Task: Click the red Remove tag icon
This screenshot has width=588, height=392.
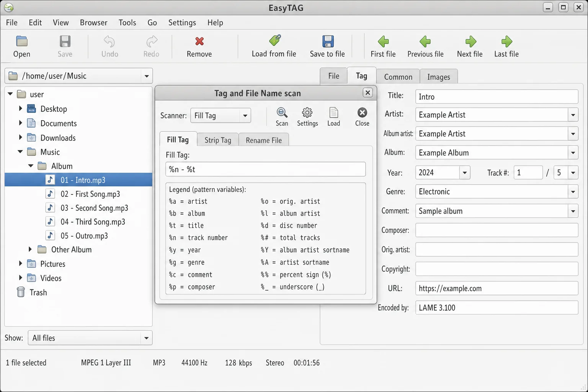Action: coord(199,41)
